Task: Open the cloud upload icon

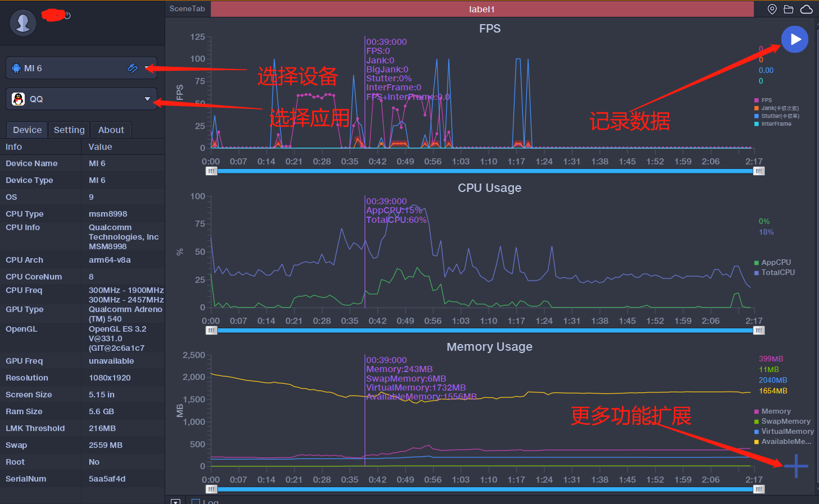Action: pos(806,9)
